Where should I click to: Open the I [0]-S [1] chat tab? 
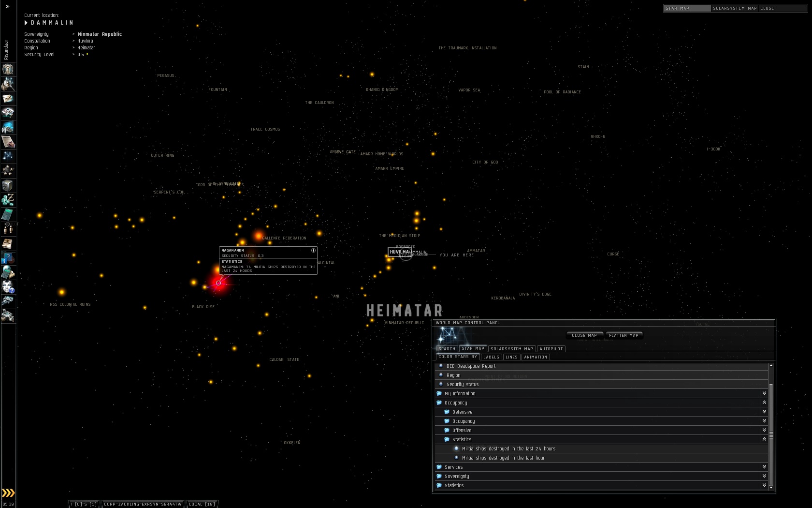(84, 504)
